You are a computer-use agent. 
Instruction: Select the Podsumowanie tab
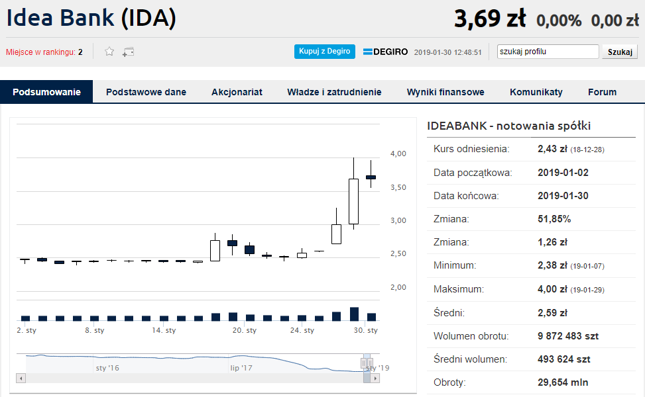[46, 92]
